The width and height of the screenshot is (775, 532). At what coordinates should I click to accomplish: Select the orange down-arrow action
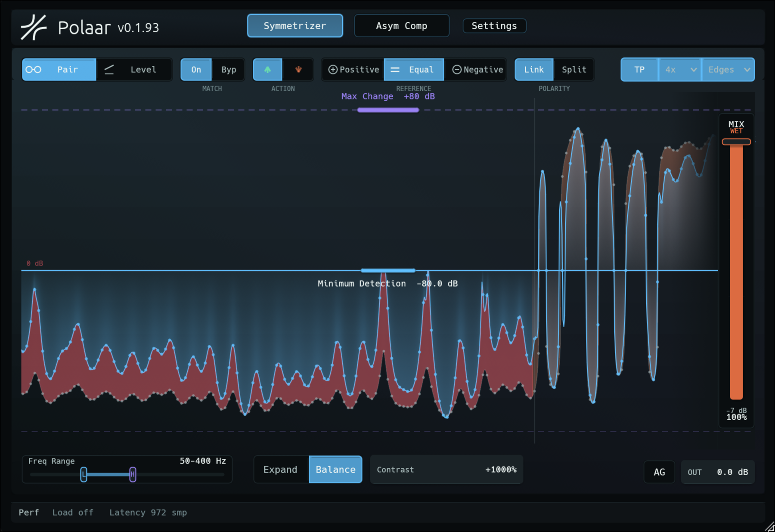click(x=298, y=70)
